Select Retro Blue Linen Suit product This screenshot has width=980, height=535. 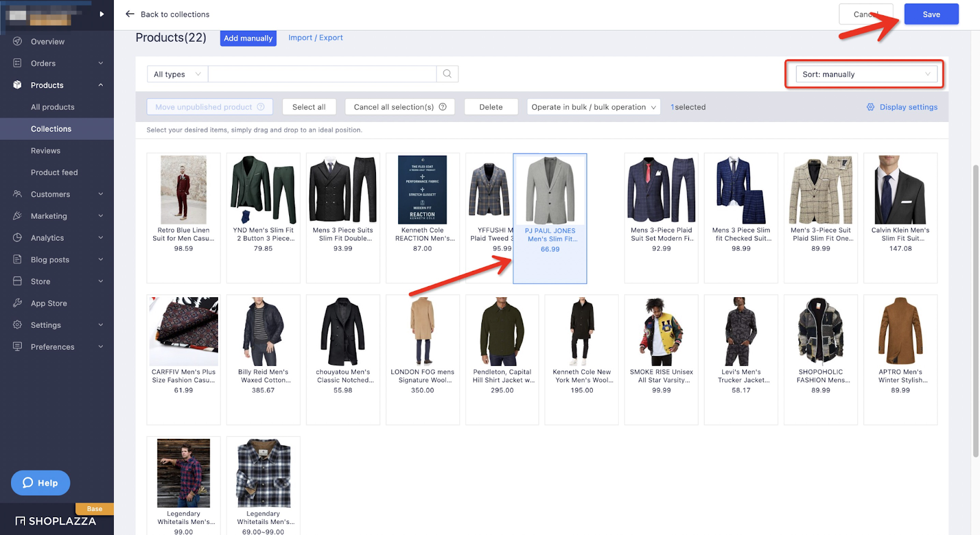[x=184, y=218]
